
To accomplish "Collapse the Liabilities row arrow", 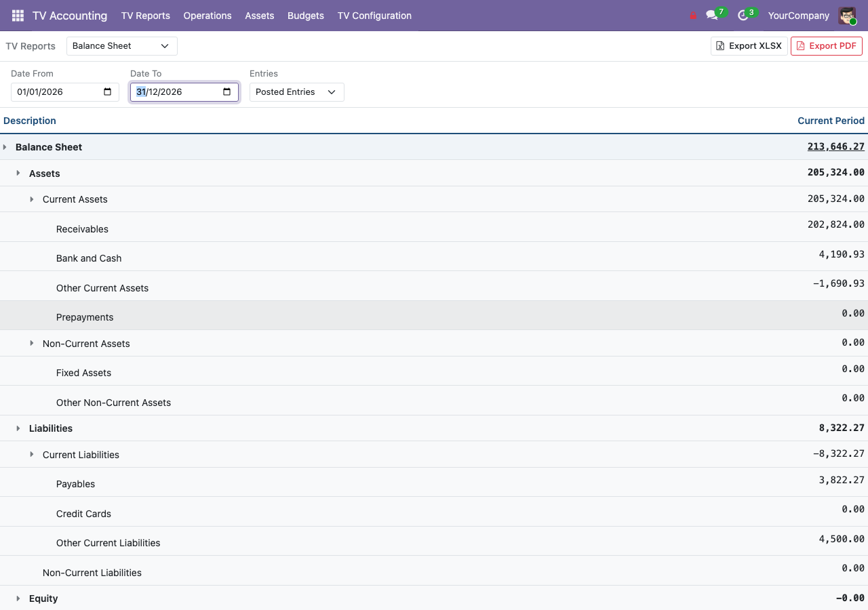I will tap(18, 428).
